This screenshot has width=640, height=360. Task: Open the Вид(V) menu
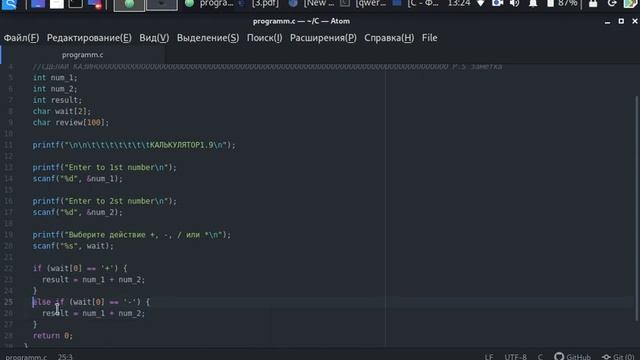coord(154,38)
